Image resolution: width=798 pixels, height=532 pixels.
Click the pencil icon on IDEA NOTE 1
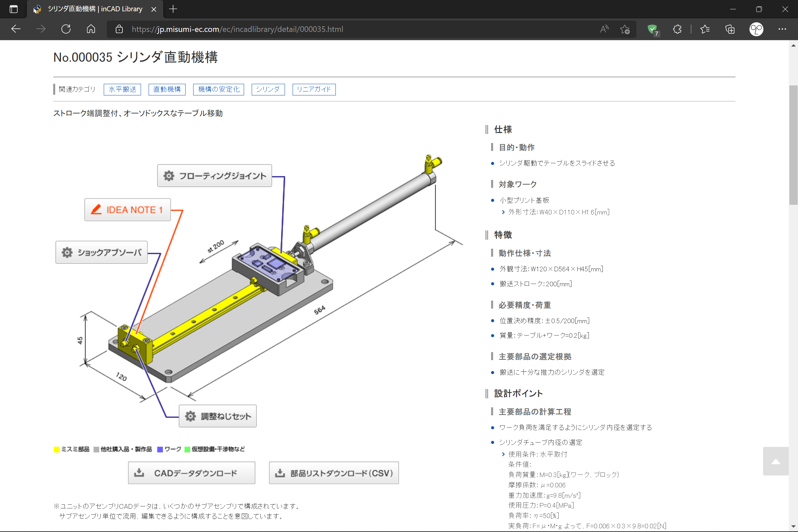tap(96, 209)
